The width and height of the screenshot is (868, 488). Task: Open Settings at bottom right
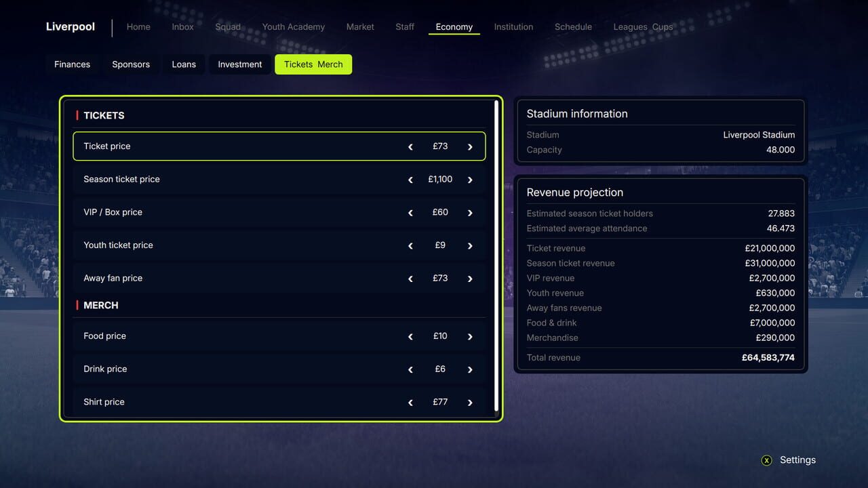[x=797, y=460]
